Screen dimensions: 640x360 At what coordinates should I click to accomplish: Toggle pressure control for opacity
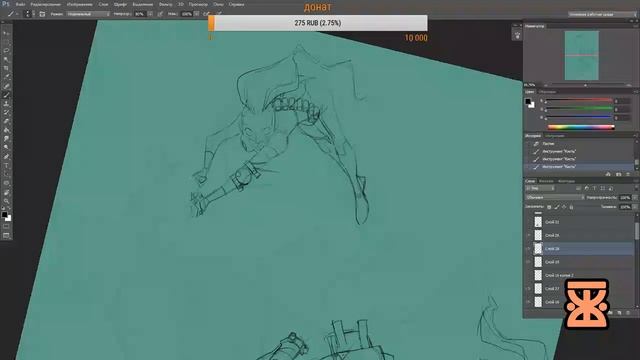tap(160, 14)
